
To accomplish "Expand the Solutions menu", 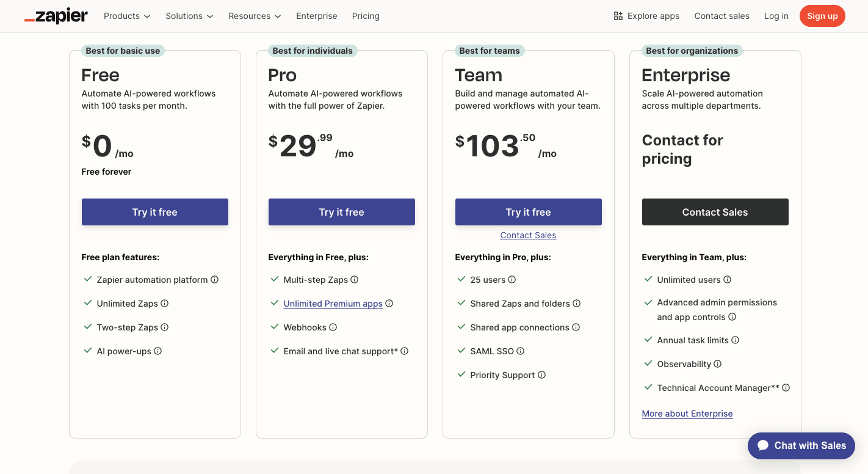I will [189, 16].
